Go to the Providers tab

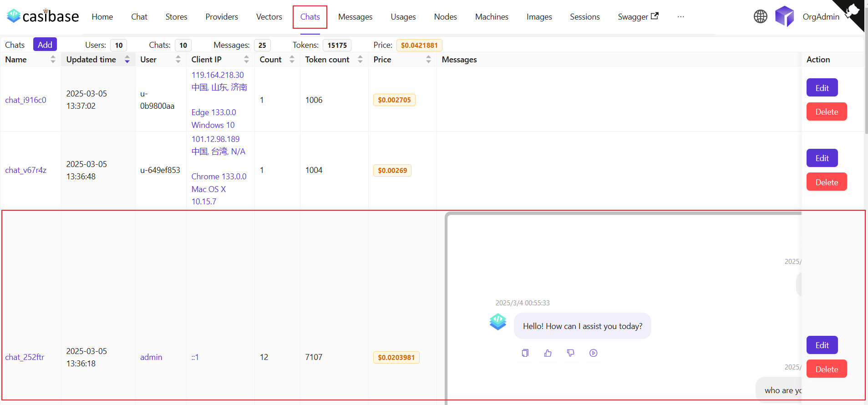222,17
